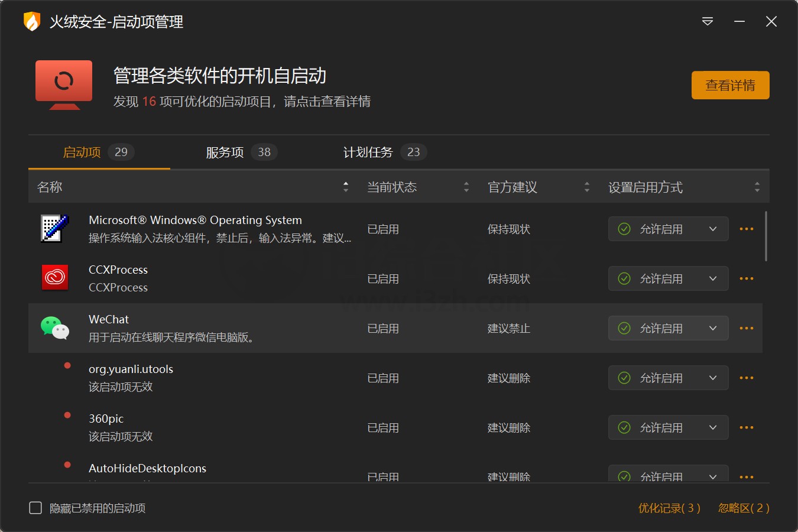
Task: Open the title bar menu icon
Action: [708, 22]
